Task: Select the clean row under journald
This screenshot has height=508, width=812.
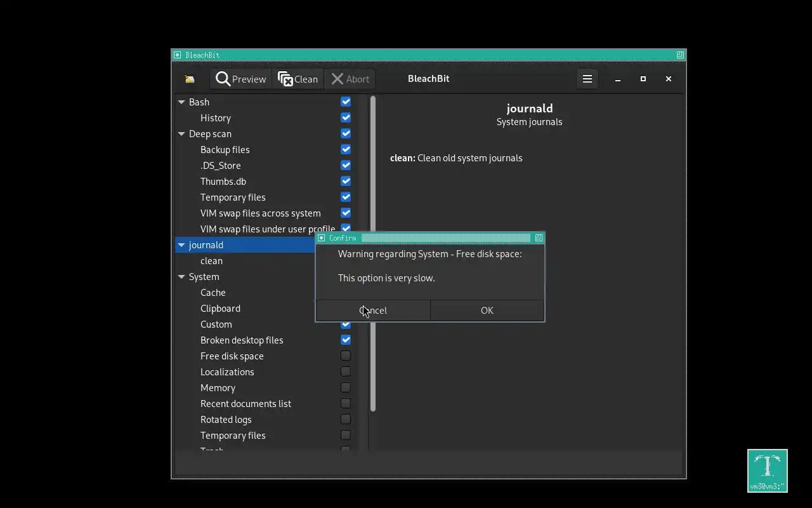Action: click(x=246, y=260)
